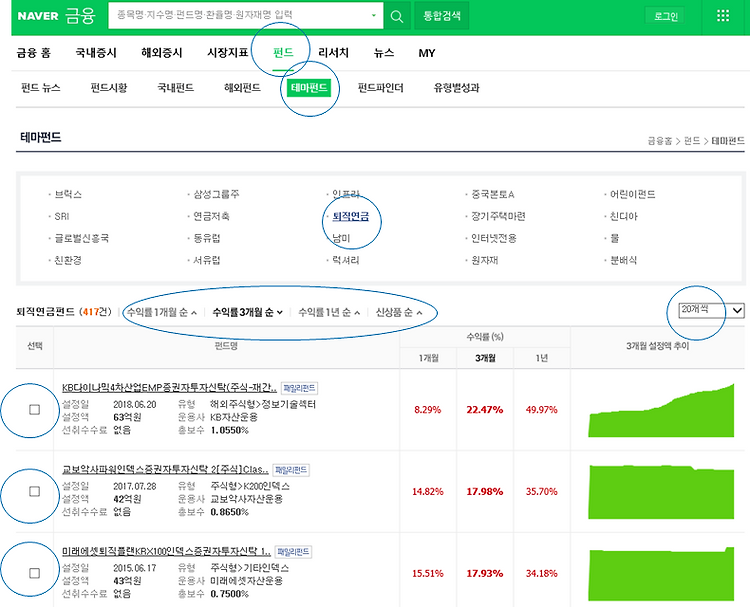The image size is (750, 607).
Task: Go to 금융 홈 menu
Action: (33, 53)
